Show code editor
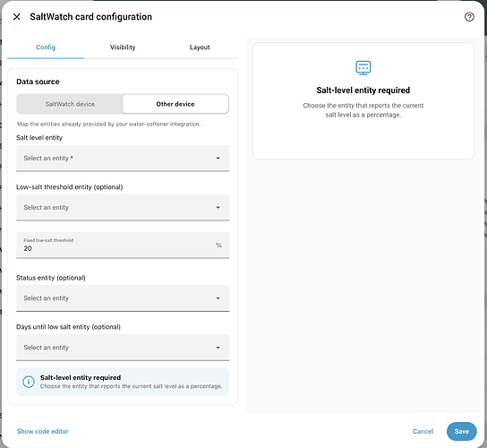Image resolution: width=487 pixels, height=448 pixels. pos(43,431)
